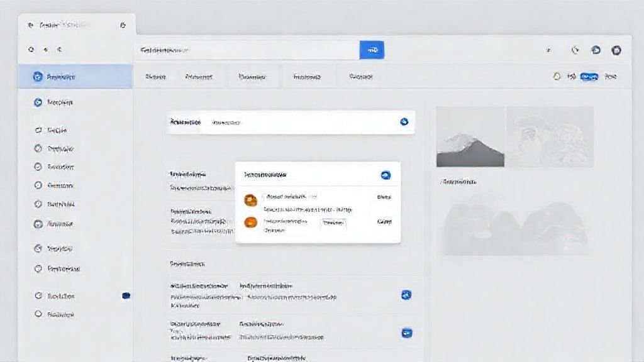The height and width of the screenshot is (362, 644).
Task: Click the bell-like icon left of the blue pill
Action: (x=556, y=77)
